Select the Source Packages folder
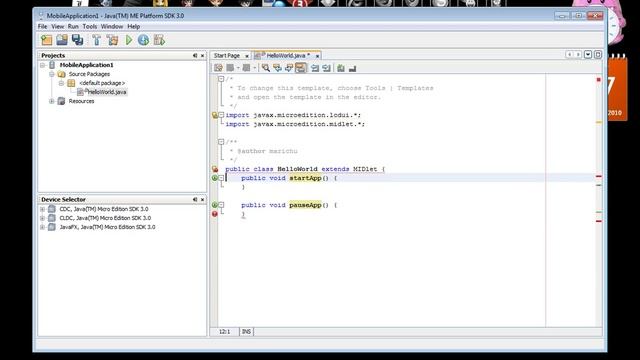This screenshot has height=360, width=640. (x=89, y=74)
